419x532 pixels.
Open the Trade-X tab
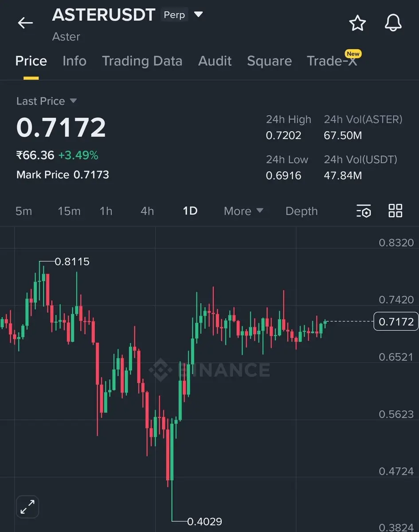click(332, 61)
